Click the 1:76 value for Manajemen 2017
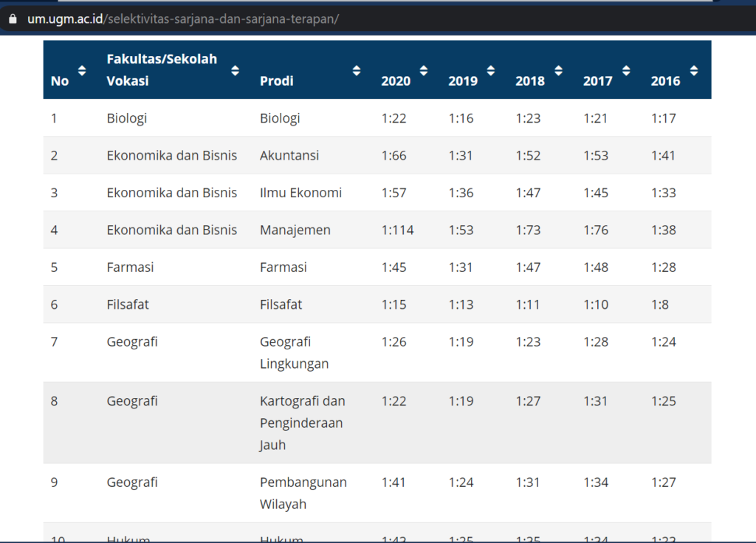756x543 pixels. 596,230
